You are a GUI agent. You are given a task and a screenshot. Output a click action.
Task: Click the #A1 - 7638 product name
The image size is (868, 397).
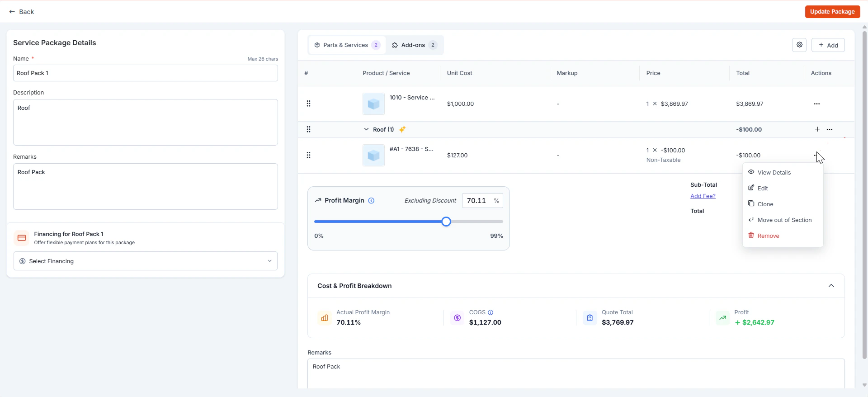pos(411,149)
